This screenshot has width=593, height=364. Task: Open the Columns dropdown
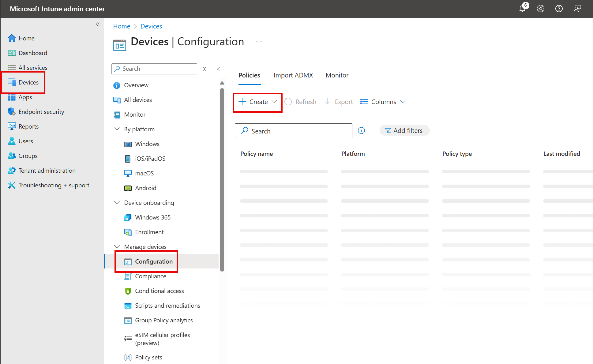383,102
